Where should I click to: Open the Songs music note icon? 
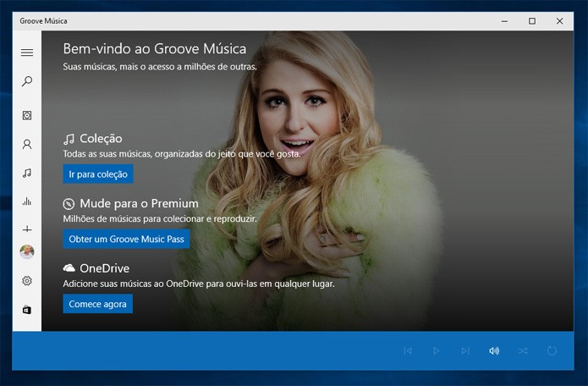(27, 173)
